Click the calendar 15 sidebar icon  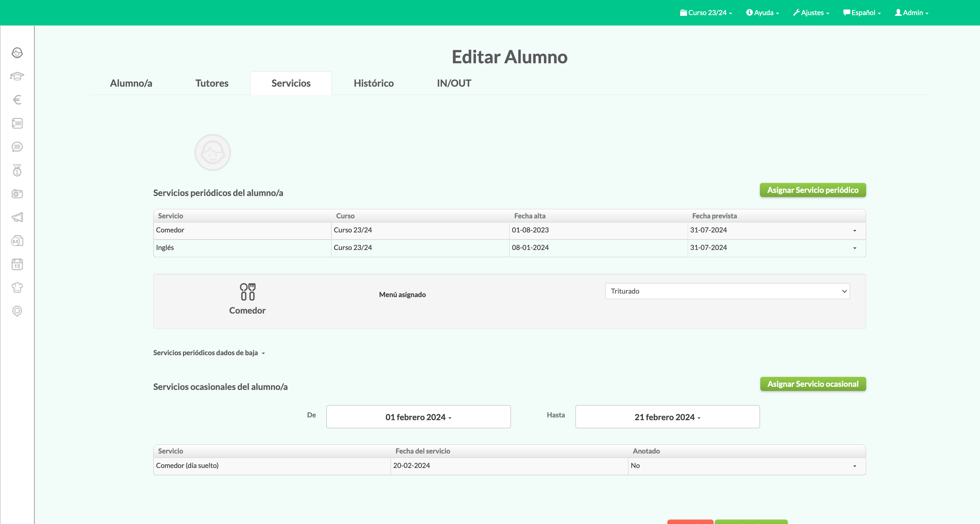[17, 264]
